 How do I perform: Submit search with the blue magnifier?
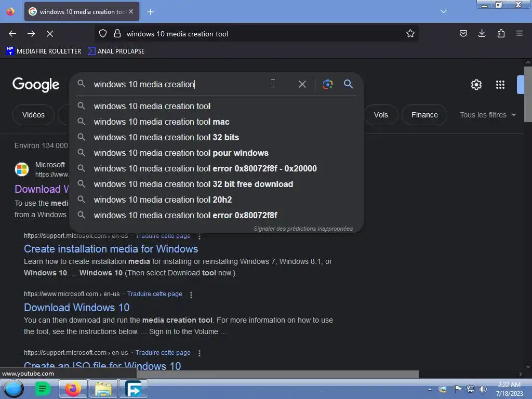[x=348, y=84]
